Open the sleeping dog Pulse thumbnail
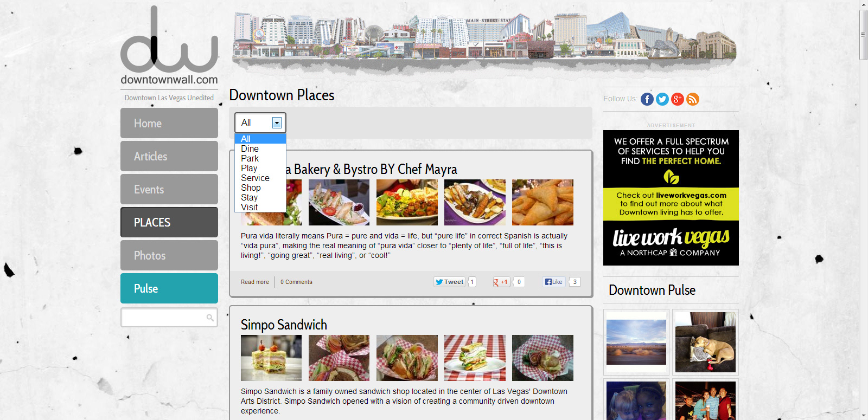This screenshot has width=868, height=420. pyautogui.click(x=705, y=342)
